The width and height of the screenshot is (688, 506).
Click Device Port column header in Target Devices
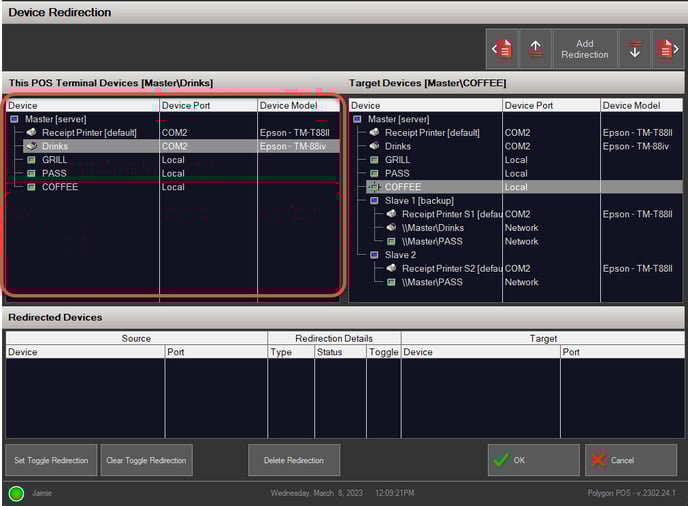[x=551, y=105]
